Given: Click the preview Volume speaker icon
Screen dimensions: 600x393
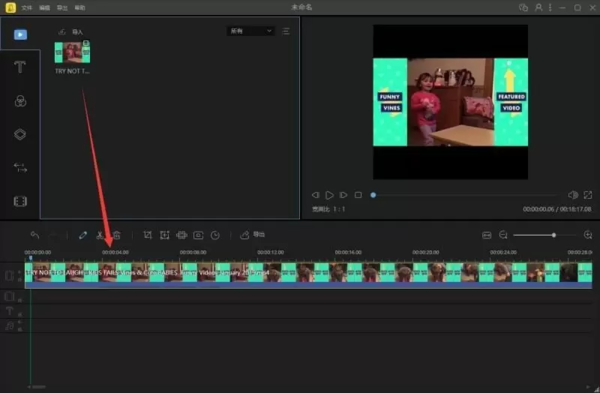Looking at the screenshot, I should pos(573,195).
